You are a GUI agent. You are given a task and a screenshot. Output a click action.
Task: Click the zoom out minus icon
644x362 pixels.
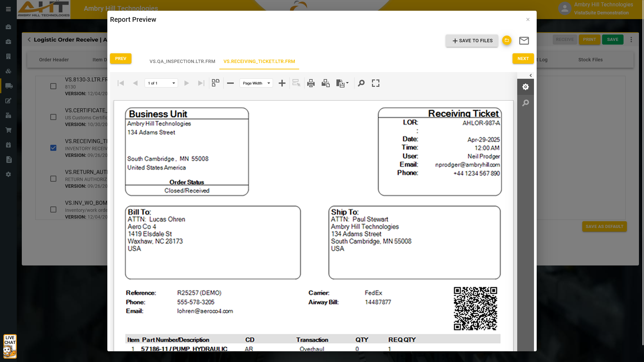click(230, 83)
